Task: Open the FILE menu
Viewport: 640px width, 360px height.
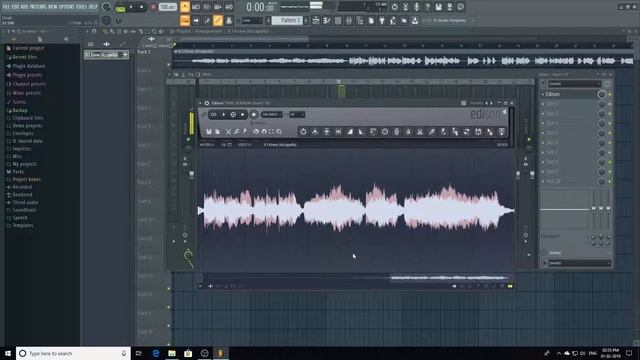Action: pyautogui.click(x=6, y=7)
